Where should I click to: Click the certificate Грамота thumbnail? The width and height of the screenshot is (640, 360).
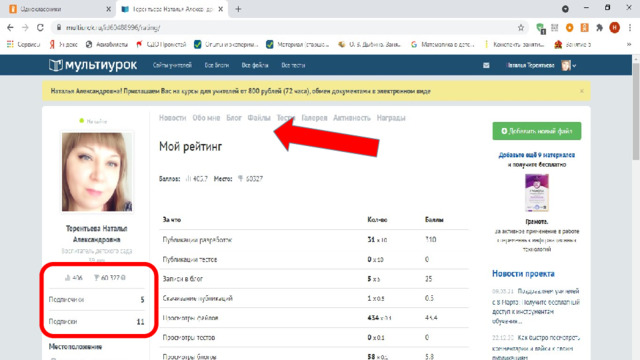(x=537, y=193)
